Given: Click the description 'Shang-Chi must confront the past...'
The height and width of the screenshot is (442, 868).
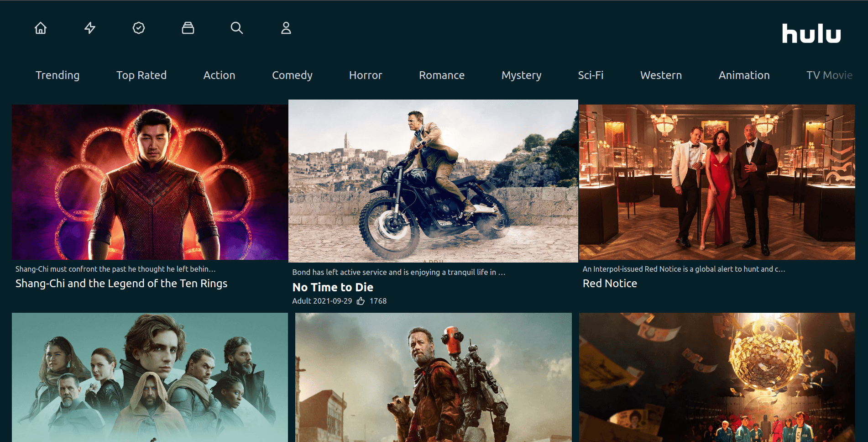Looking at the screenshot, I should [115, 269].
